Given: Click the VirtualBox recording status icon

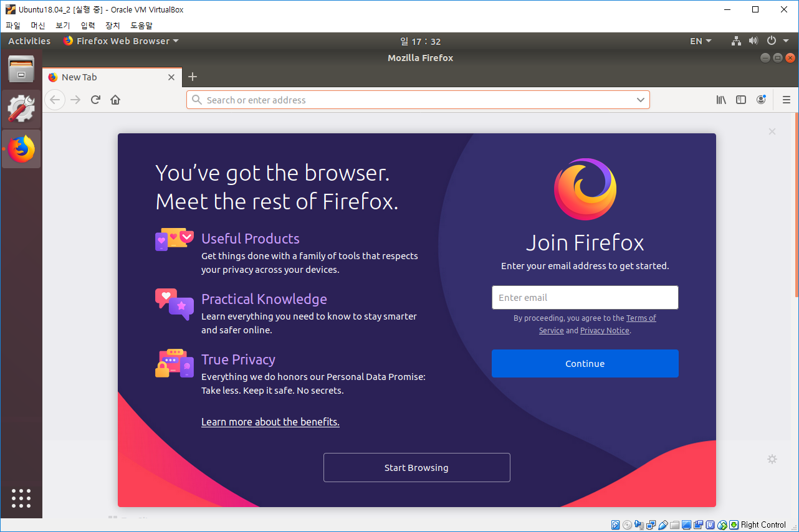Looking at the screenshot, I should click(699, 525).
